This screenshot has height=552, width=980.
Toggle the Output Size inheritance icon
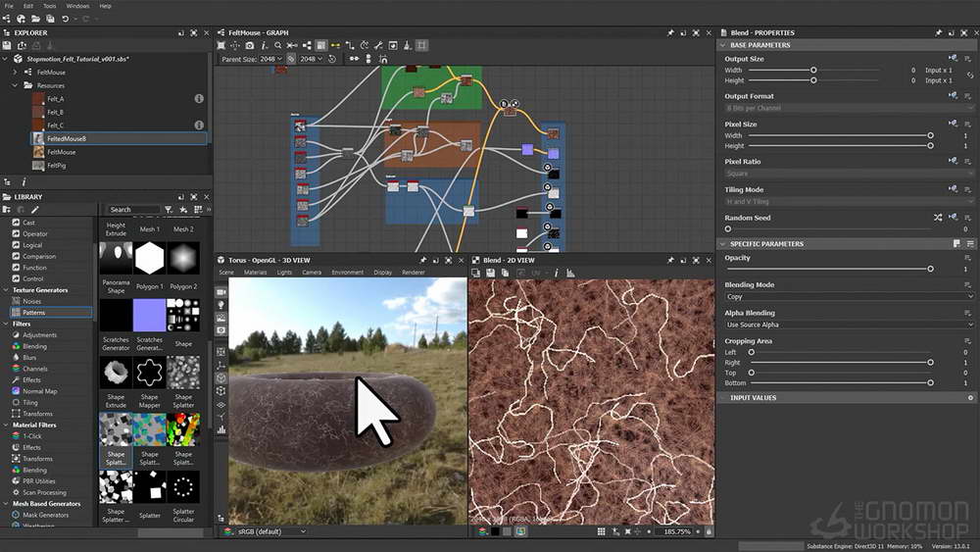click(x=953, y=58)
